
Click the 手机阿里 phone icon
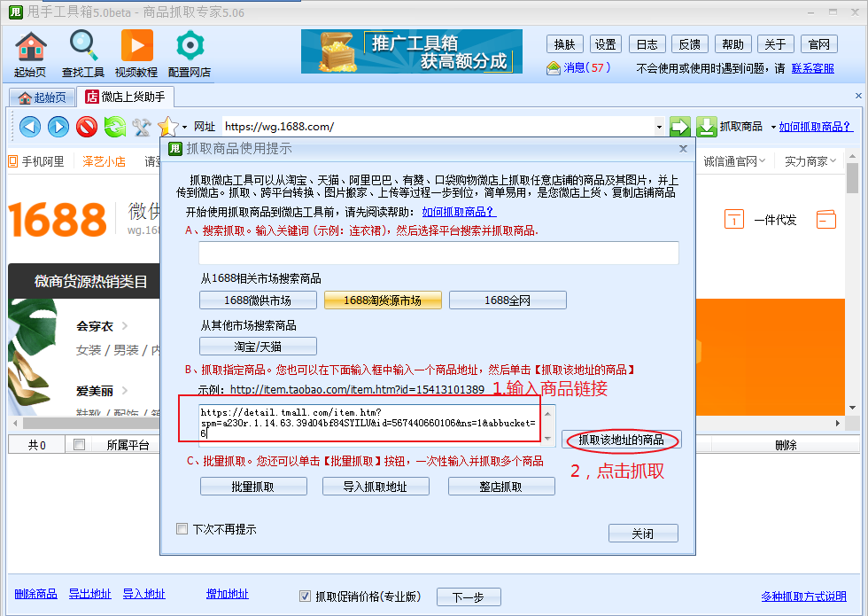tap(13, 161)
